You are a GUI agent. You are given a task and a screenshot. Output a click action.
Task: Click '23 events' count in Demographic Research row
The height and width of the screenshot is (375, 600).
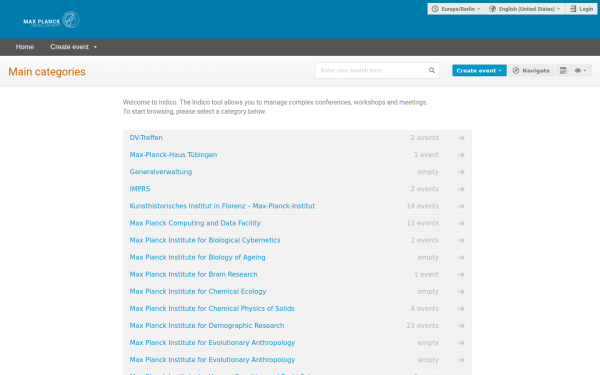(x=422, y=326)
